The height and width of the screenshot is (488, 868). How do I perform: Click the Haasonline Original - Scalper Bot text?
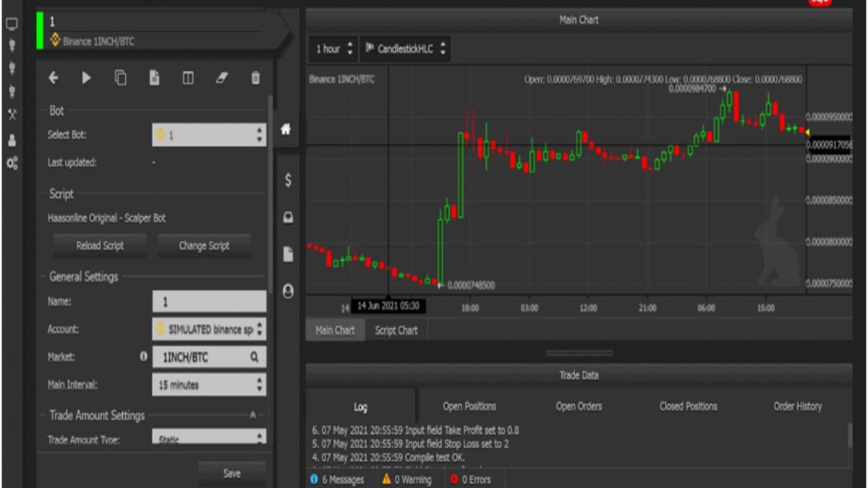[107, 218]
